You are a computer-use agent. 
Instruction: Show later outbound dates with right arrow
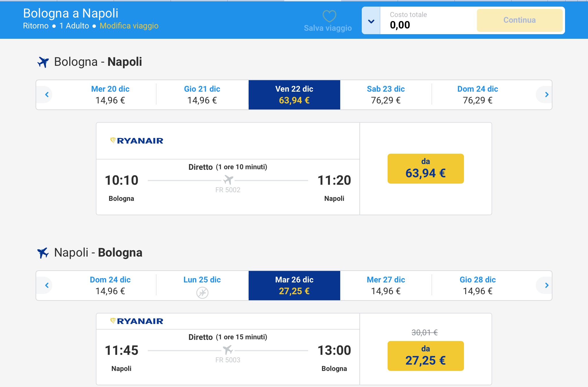[546, 95]
